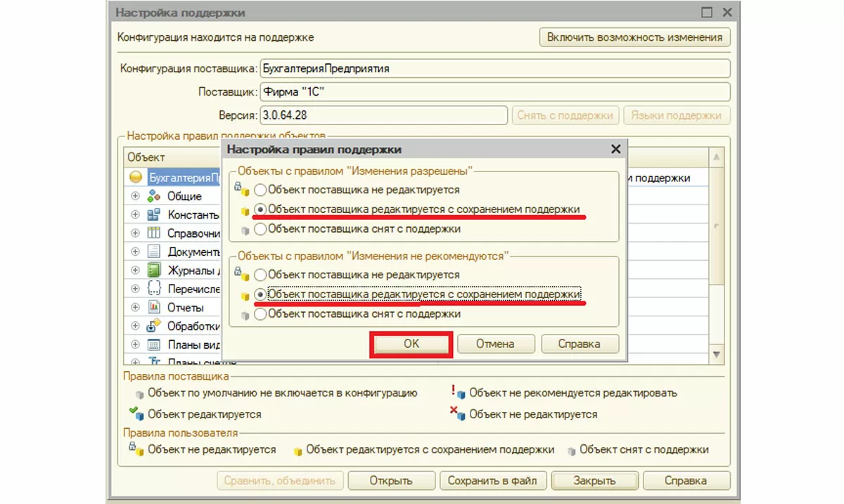Screen dimensions: 844x504
Task: Open Справка in the rules dialog
Action: click(x=579, y=344)
